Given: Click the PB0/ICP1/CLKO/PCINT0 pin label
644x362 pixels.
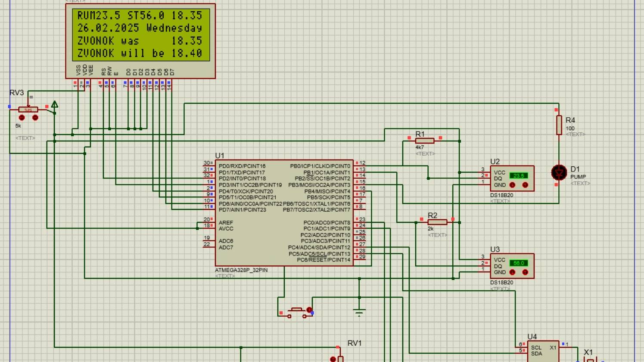Looking at the screenshot, I should pos(320,166).
